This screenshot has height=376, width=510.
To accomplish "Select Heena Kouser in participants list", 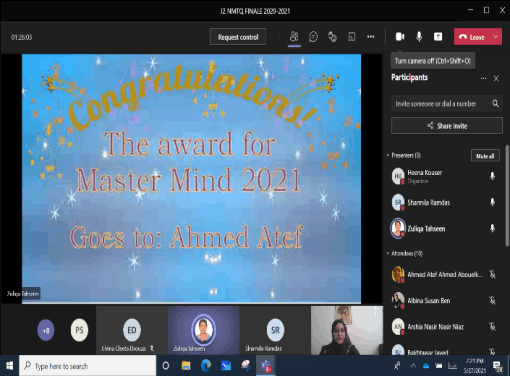I will [445, 176].
